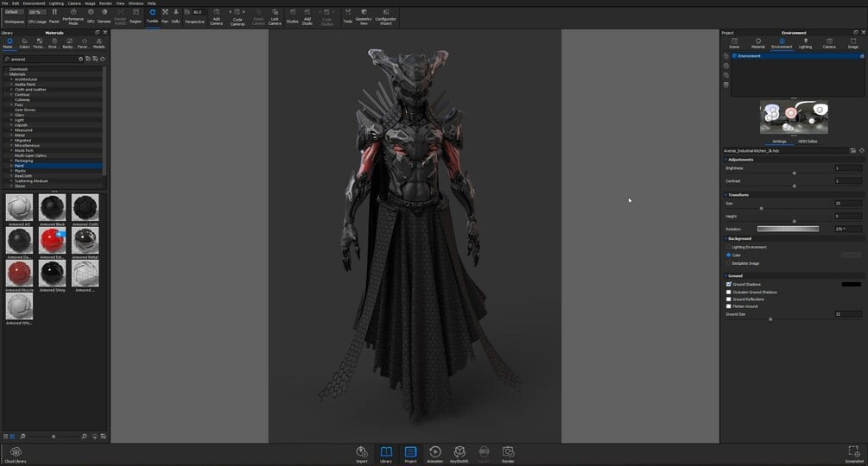The width and height of the screenshot is (868, 466).
Task: Open the Render menu
Action: [105, 3]
